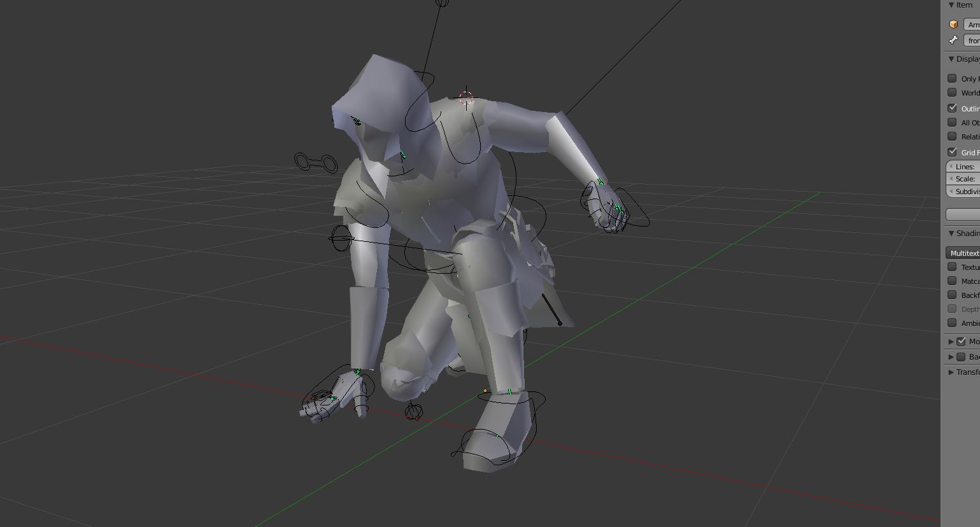Enable the Textured Solid checkbox

952,267
